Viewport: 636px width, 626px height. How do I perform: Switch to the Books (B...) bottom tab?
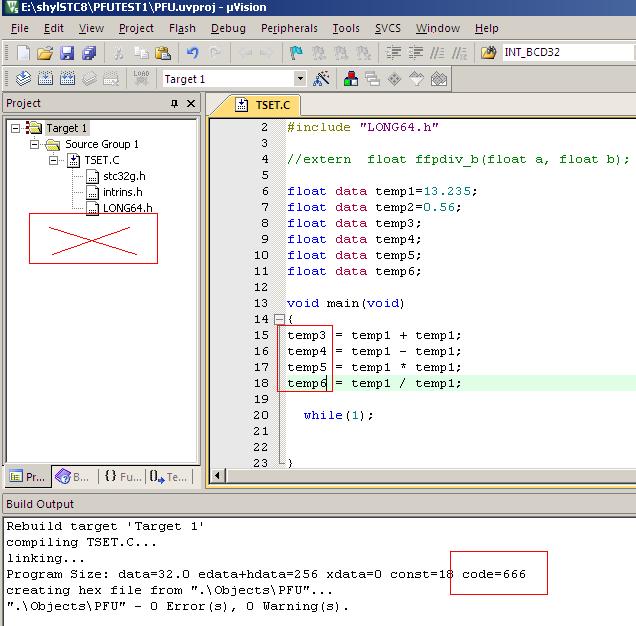[x=73, y=477]
